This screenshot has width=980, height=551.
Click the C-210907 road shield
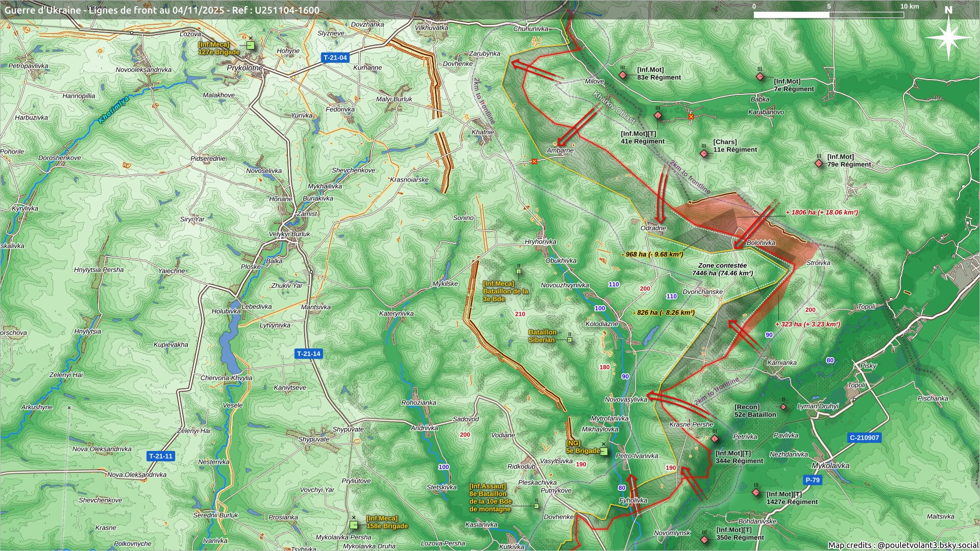click(x=865, y=438)
